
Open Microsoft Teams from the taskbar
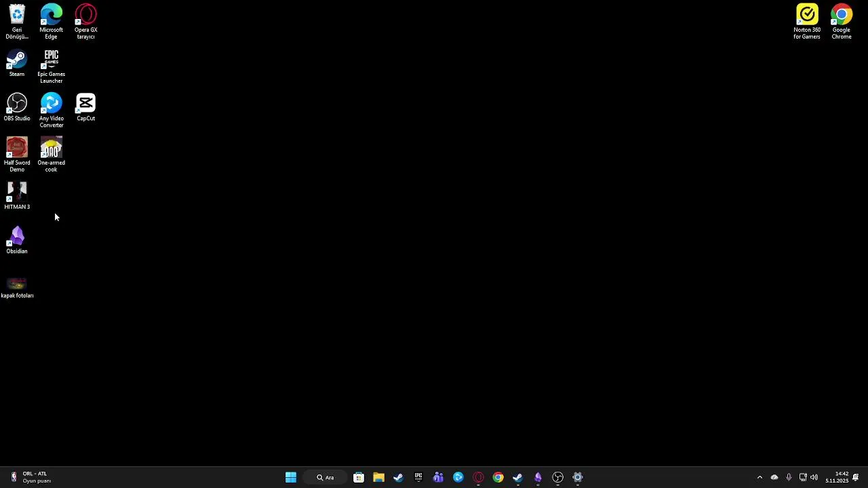point(438,477)
